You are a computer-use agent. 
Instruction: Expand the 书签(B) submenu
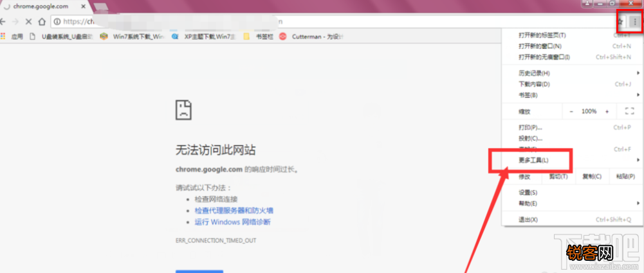pyautogui.click(x=571, y=95)
